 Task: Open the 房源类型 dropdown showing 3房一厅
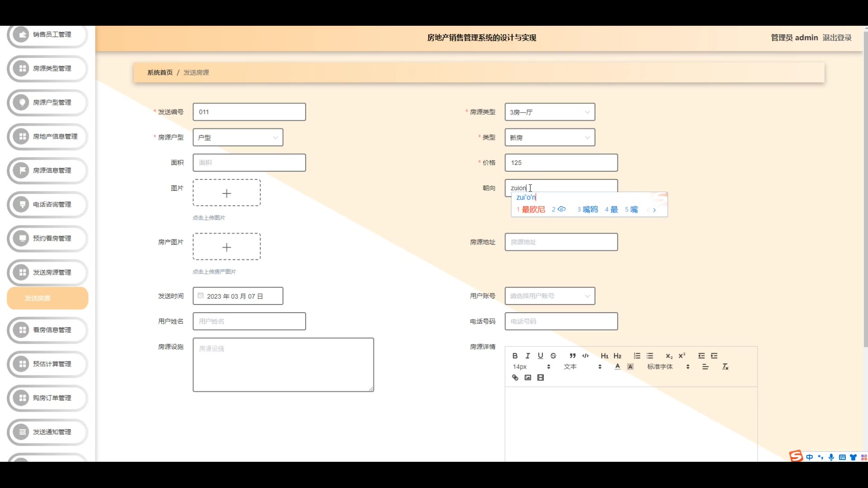(x=550, y=112)
